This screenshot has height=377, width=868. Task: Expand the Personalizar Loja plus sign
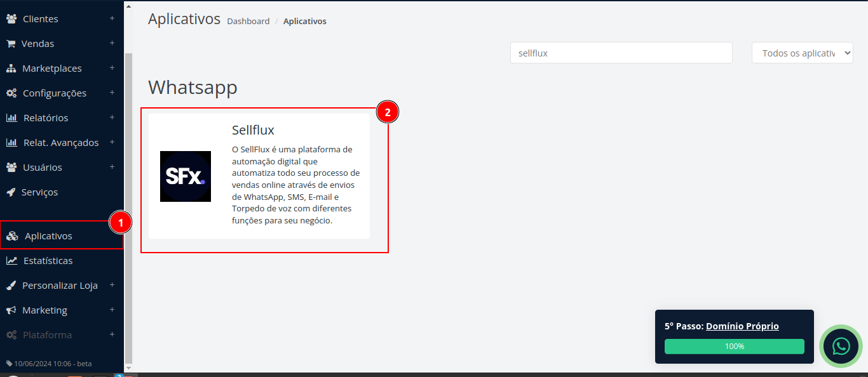click(112, 285)
